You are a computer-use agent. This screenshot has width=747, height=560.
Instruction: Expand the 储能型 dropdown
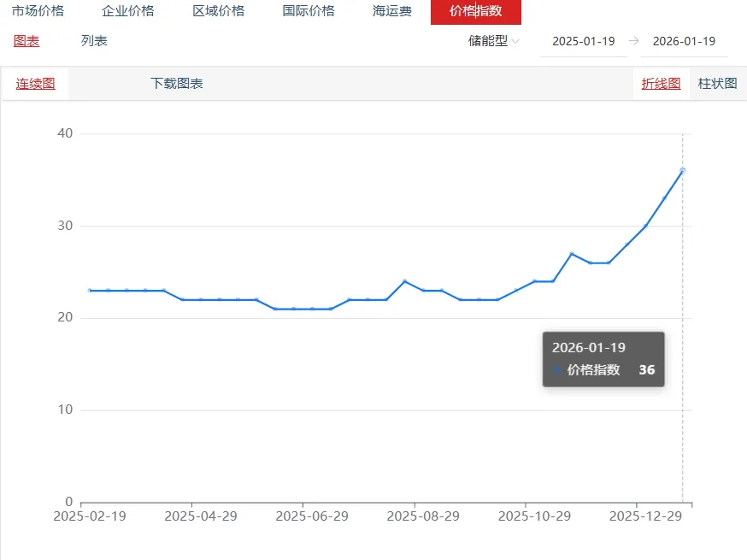click(493, 41)
